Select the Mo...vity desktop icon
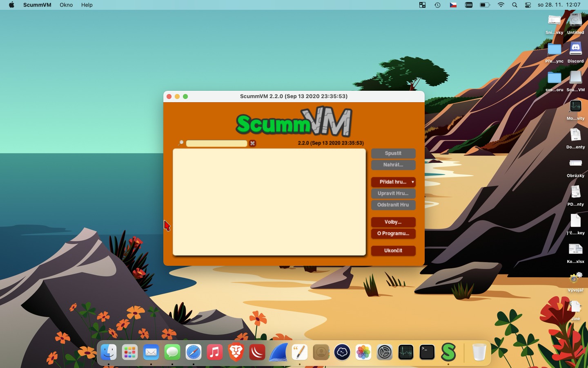This screenshot has width=588, height=368. pos(576,110)
